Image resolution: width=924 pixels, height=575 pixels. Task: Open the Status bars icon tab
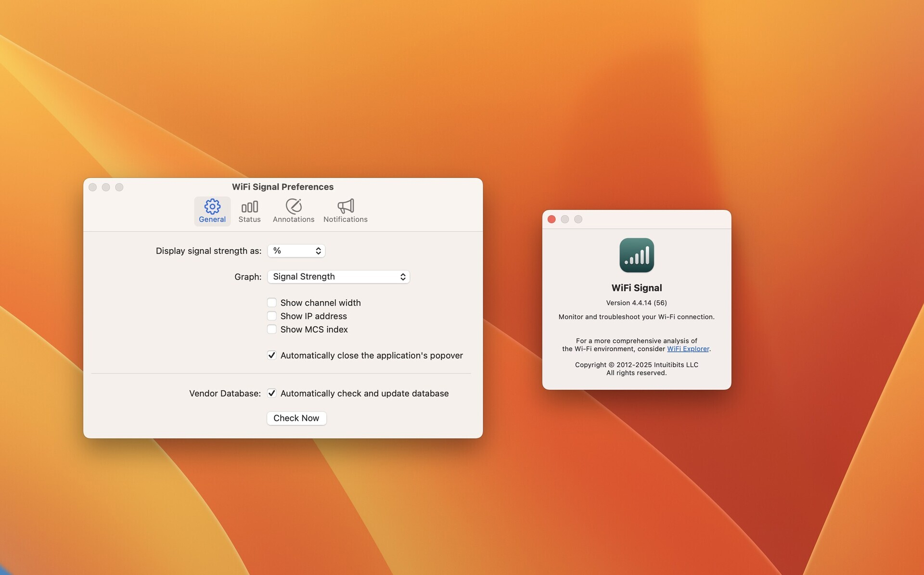pos(249,211)
